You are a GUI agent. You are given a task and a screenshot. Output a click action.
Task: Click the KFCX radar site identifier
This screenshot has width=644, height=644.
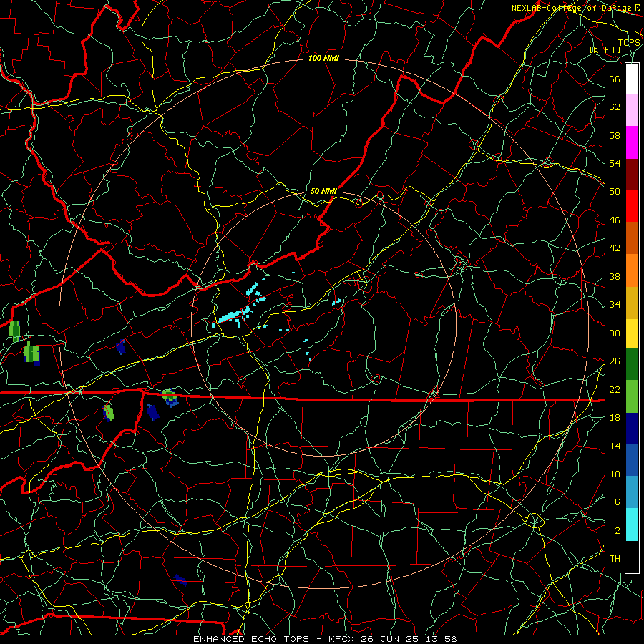pos(343,639)
